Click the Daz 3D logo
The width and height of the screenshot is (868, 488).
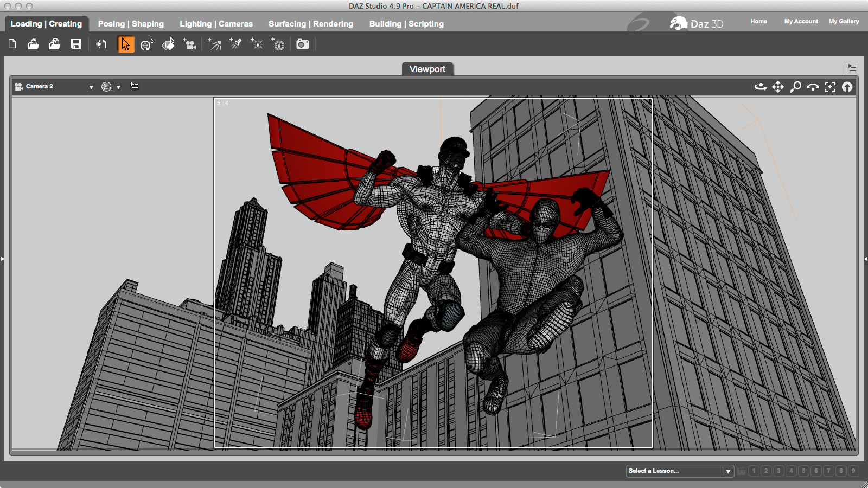[696, 23]
